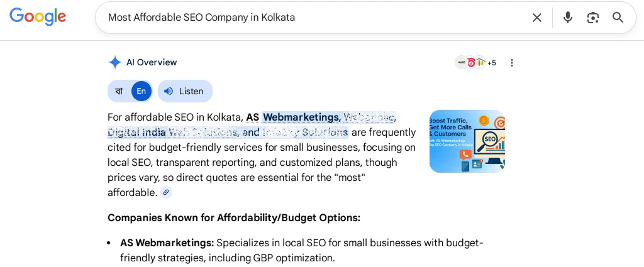The image size is (644, 267).
Task: Start voice search with the microphone icon
Action: tap(568, 18)
